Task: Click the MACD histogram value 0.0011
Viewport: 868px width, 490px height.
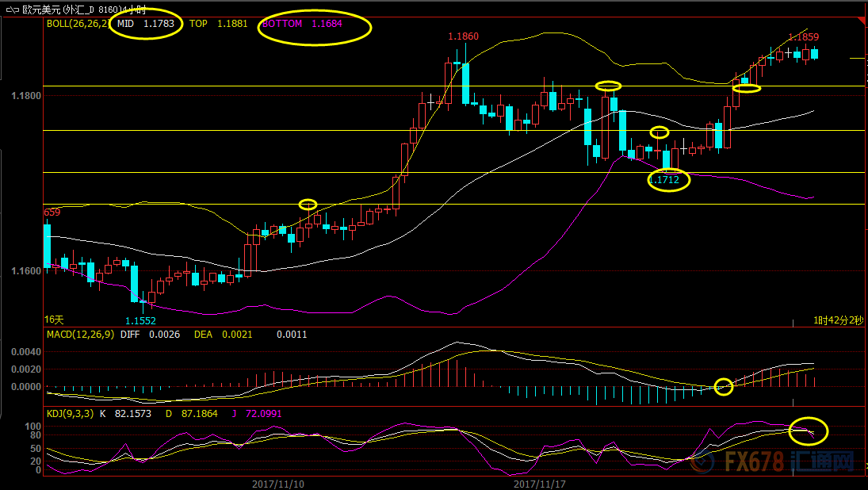Action: 292,335
